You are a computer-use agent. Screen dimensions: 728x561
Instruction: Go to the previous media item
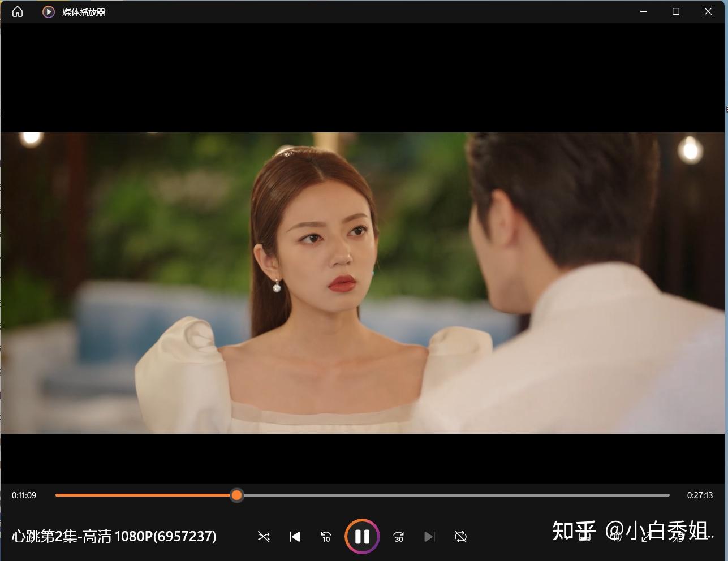coord(295,537)
